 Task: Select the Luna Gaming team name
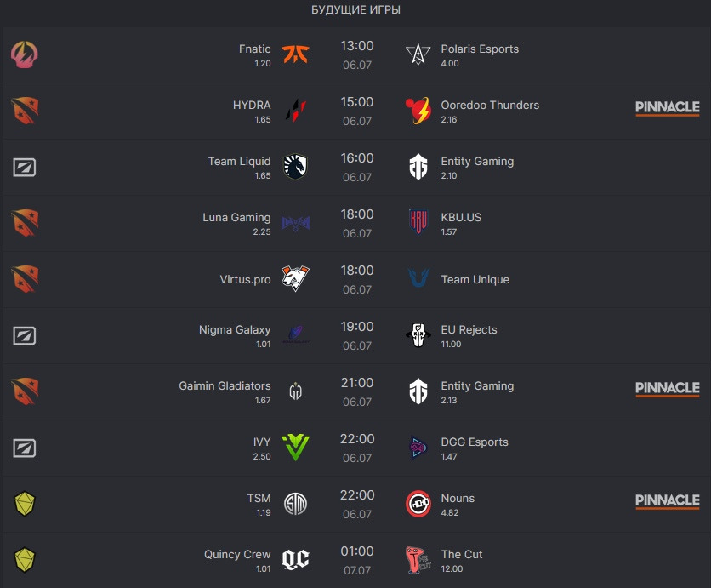(236, 217)
